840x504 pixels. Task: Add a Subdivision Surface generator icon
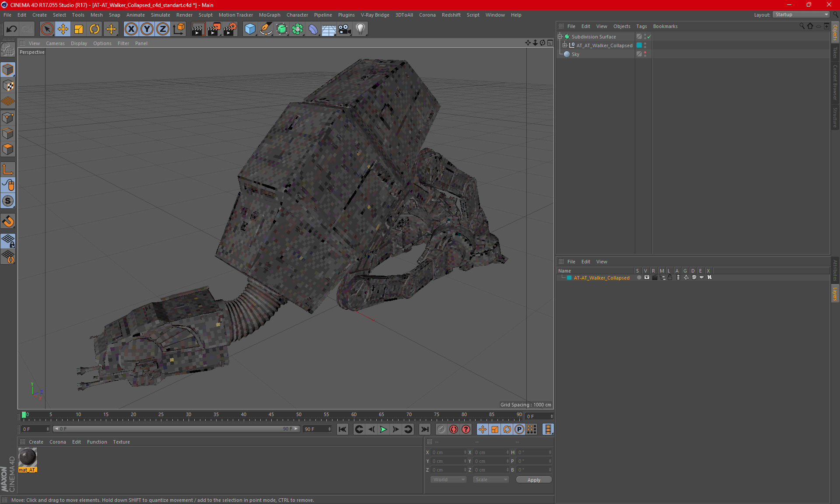point(282,29)
